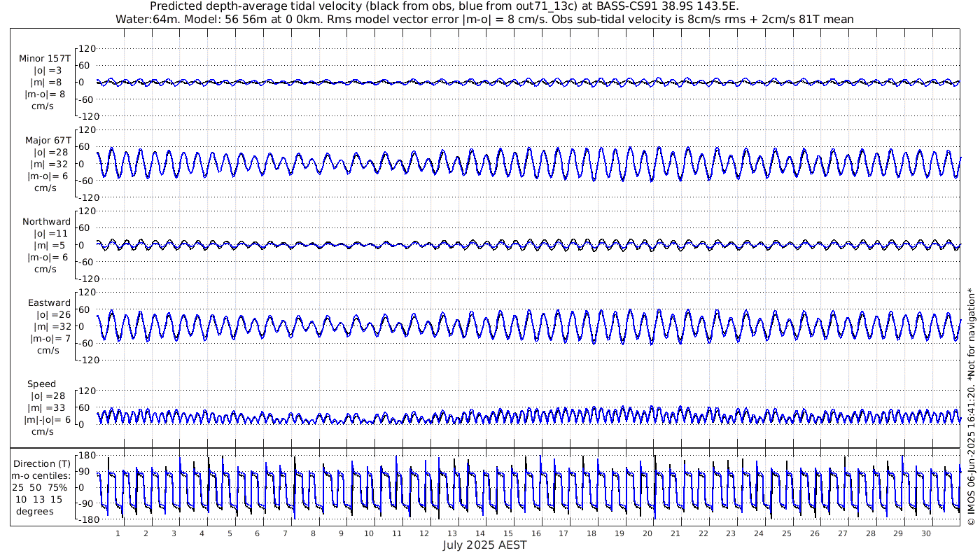Viewport: 980px width, 560px height.
Task: Select the Minor 157T panel label
Action: (x=45, y=59)
